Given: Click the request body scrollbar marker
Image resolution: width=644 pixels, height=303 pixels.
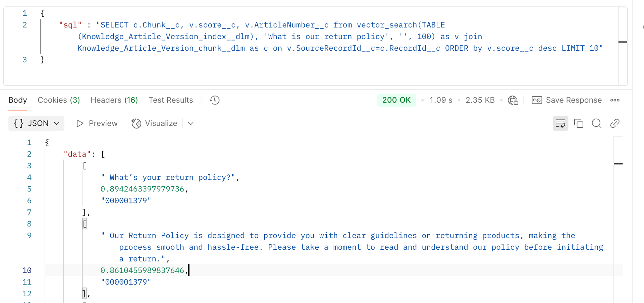Looking at the screenshot, I should pos(623,42).
